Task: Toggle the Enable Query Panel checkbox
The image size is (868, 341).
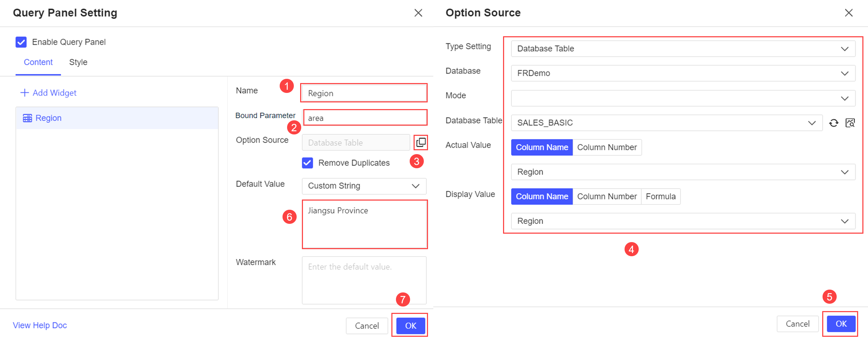Action: click(21, 42)
